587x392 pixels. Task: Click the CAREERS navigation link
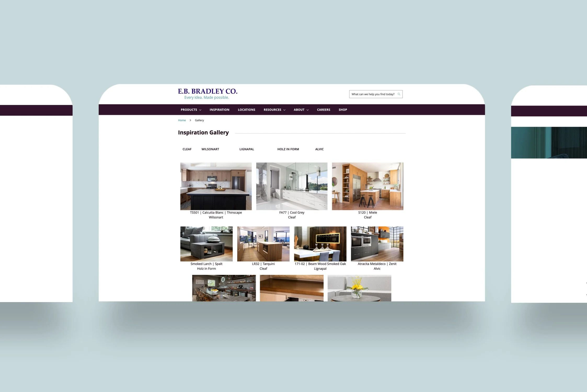[324, 109]
